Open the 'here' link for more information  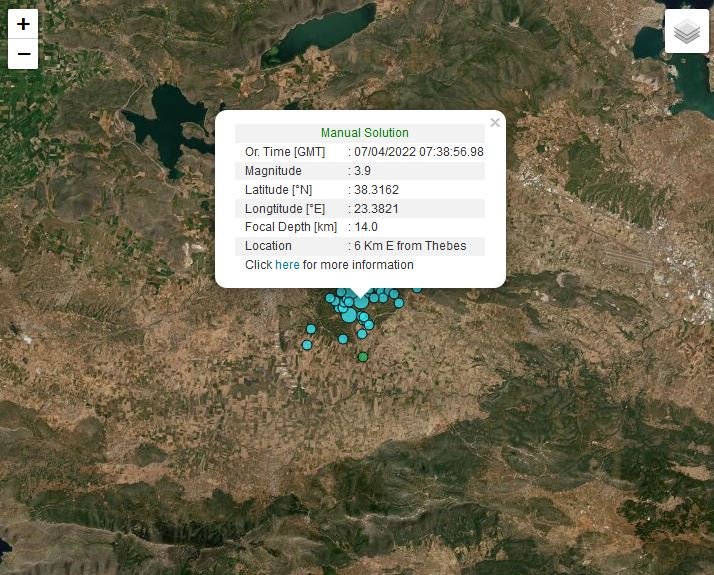pyautogui.click(x=287, y=265)
